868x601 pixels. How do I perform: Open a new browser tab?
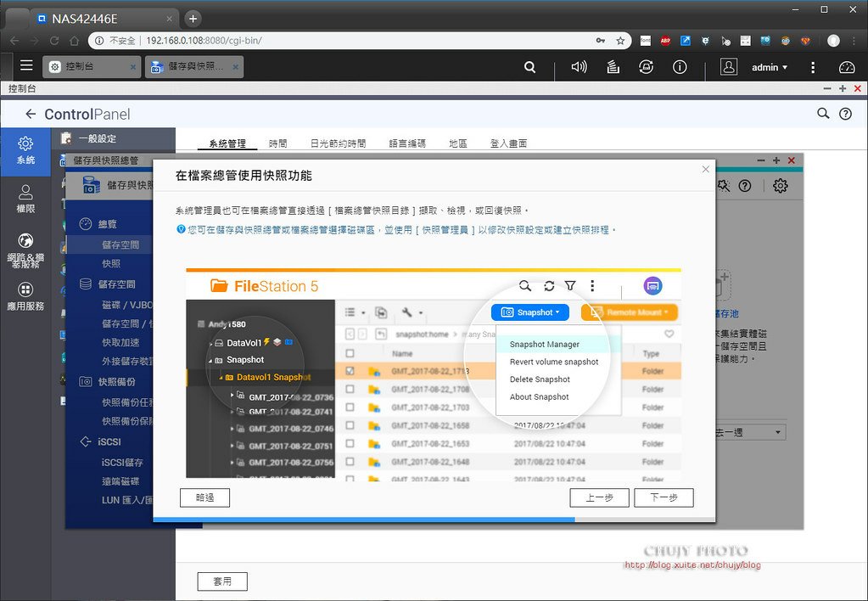point(193,19)
